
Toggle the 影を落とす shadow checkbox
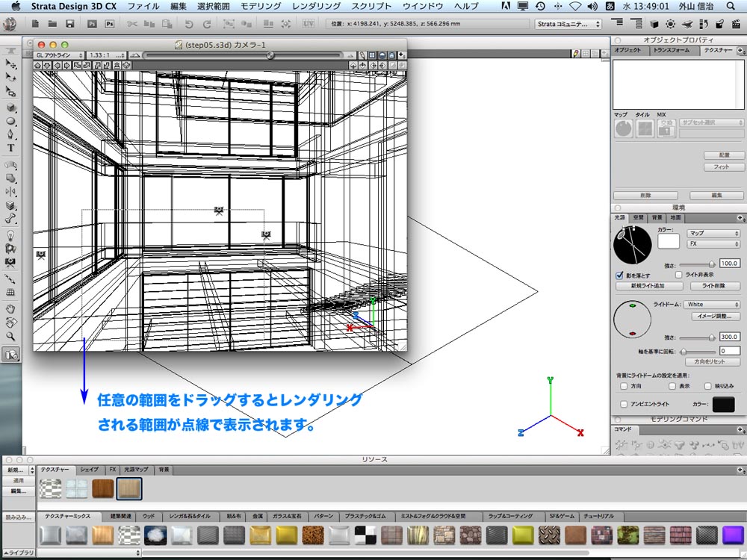coord(619,276)
